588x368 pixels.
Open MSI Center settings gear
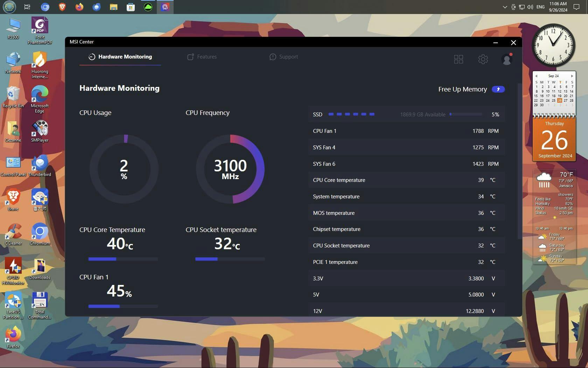483,59
